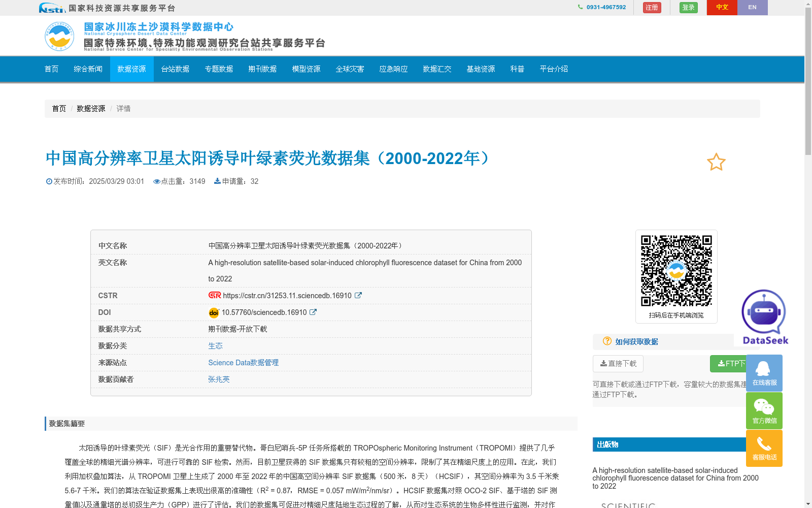Click the yellow DOI badge icon
This screenshot has height=508, width=812.
point(214,312)
